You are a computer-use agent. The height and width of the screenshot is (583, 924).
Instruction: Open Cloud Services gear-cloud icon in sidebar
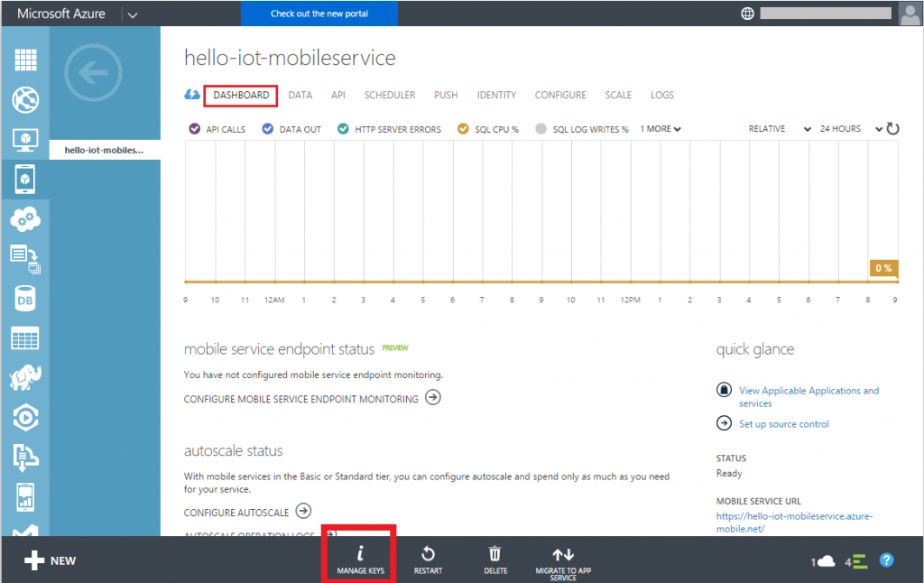click(x=25, y=219)
